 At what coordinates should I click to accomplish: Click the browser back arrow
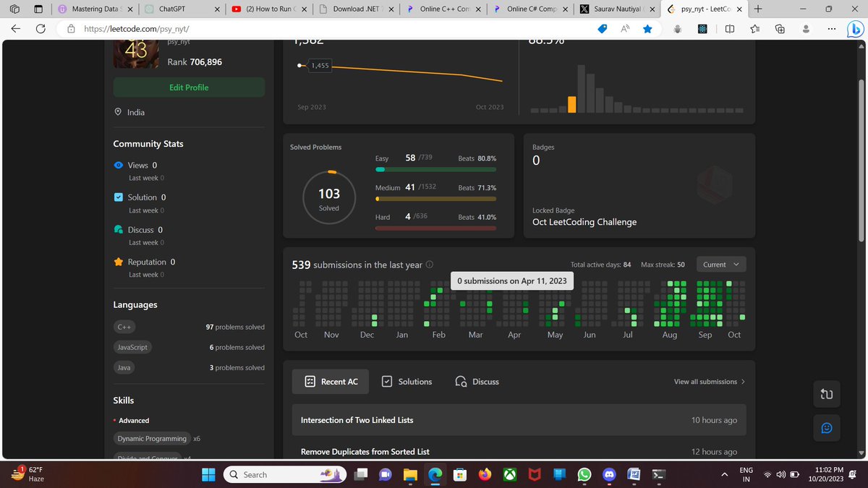(15, 29)
